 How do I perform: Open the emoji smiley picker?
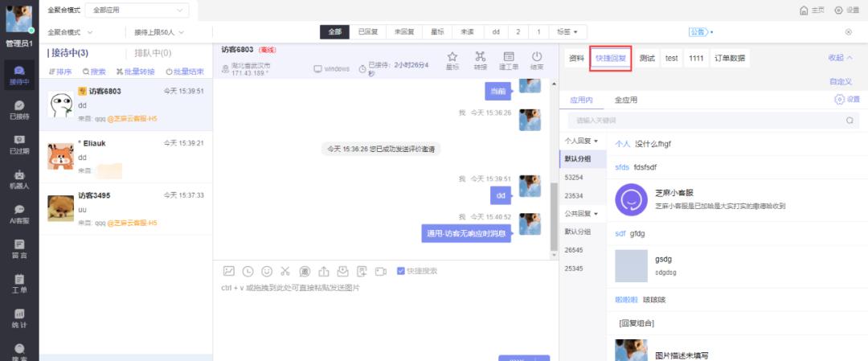pos(267,271)
